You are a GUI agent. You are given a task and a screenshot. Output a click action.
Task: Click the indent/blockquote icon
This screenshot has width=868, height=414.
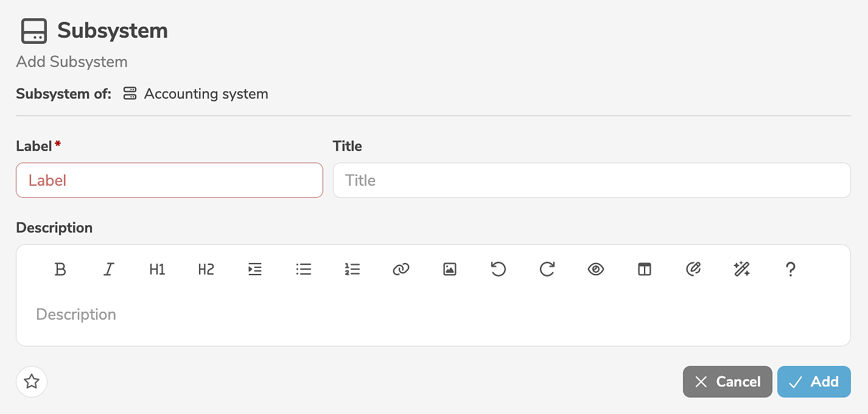pos(255,269)
